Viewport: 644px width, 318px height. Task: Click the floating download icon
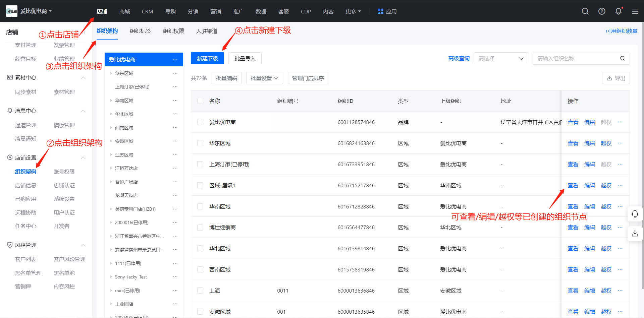pyautogui.click(x=635, y=233)
